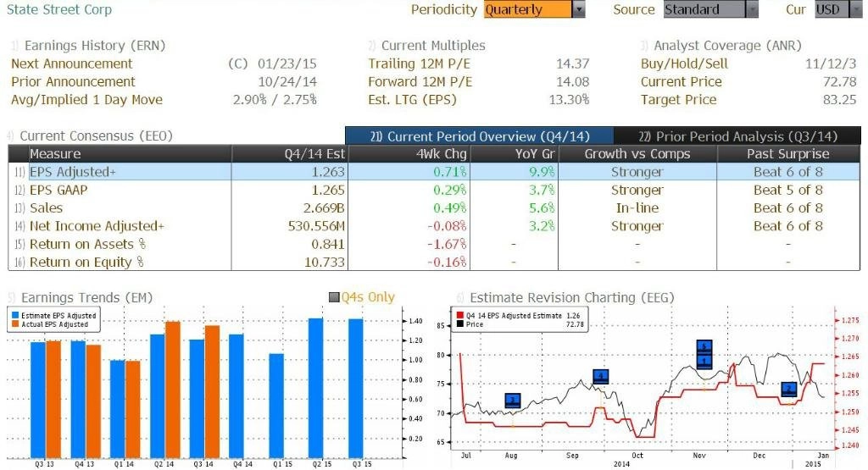
Task: Click Beat 5 of 8 surprise cell
Action: [787, 190]
